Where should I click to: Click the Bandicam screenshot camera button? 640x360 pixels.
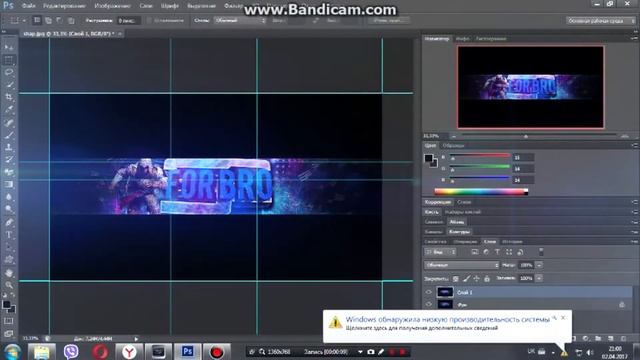tap(371, 352)
